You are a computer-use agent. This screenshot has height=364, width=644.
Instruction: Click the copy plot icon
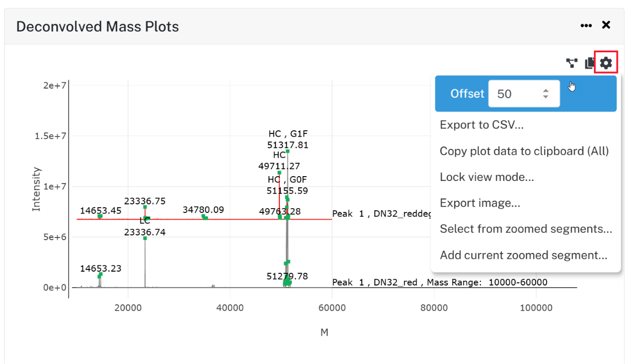coord(589,63)
